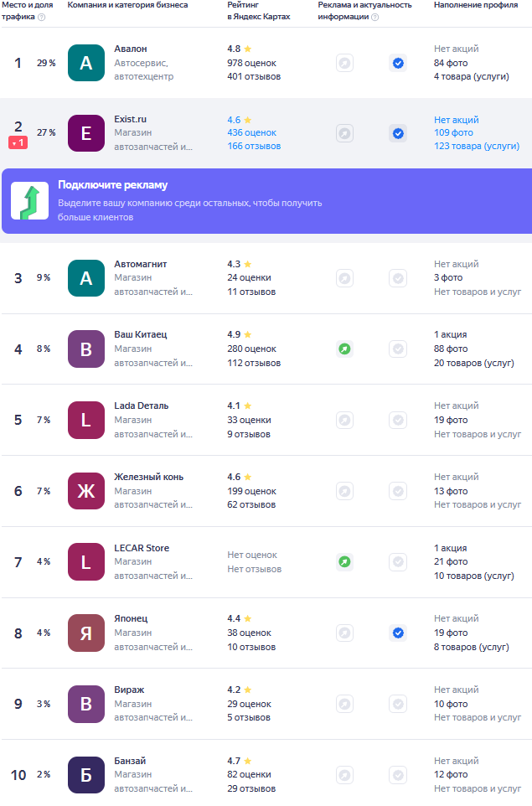Click gray checkmark icon in Автомагнит row
This screenshot has width=532, height=806.
click(x=398, y=278)
